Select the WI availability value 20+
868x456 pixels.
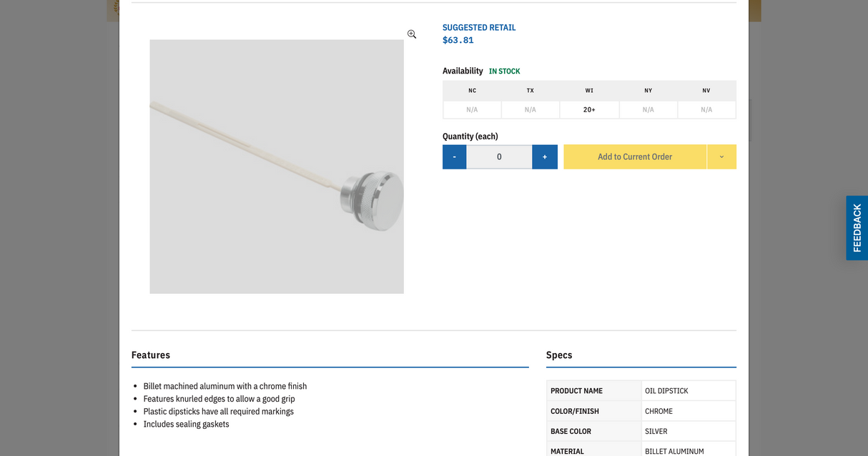point(589,109)
